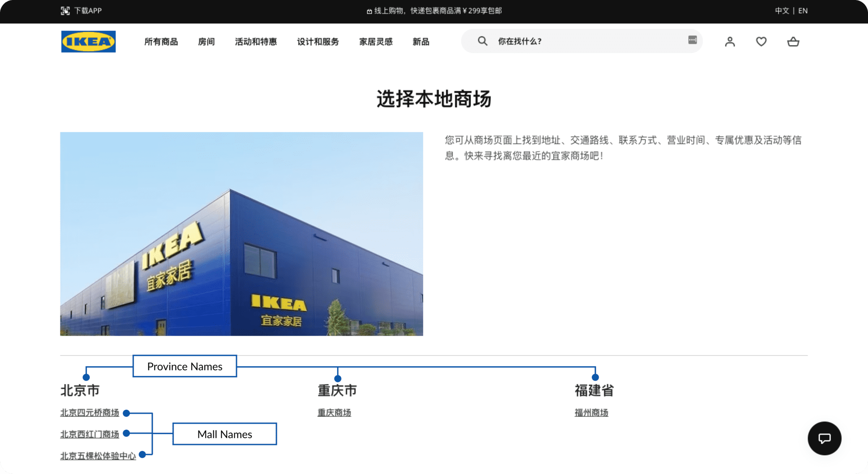Click the 选择本地商场 page title
Screen dimensions: 868x474
pyautogui.click(x=434, y=99)
